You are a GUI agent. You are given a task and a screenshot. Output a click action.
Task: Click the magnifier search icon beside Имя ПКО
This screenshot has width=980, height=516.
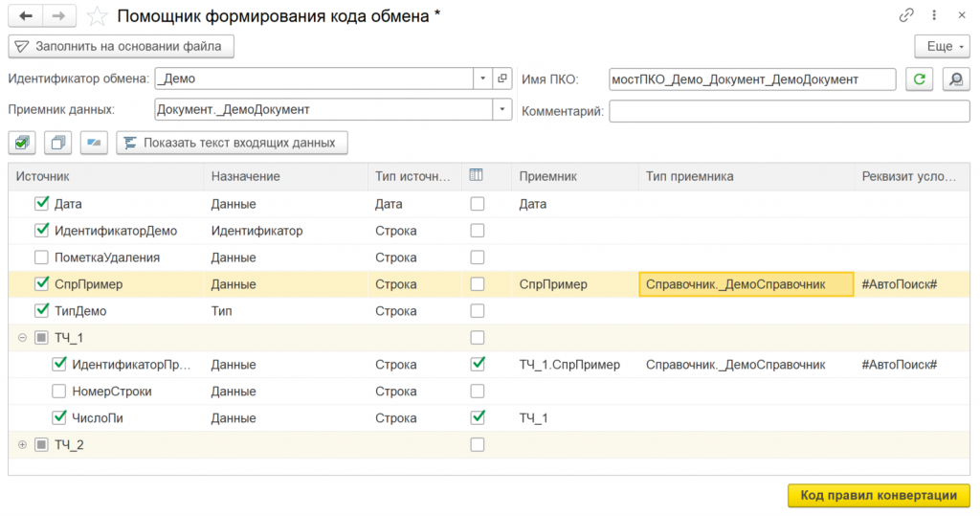click(954, 79)
